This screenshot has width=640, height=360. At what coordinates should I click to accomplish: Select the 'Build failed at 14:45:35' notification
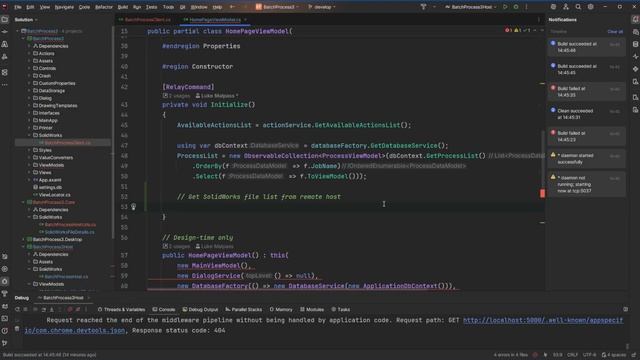(587, 92)
